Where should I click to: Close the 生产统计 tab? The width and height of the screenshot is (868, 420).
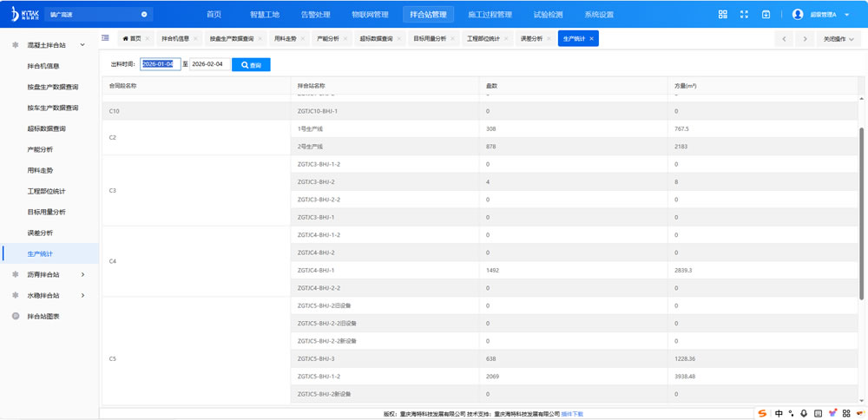(592, 39)
